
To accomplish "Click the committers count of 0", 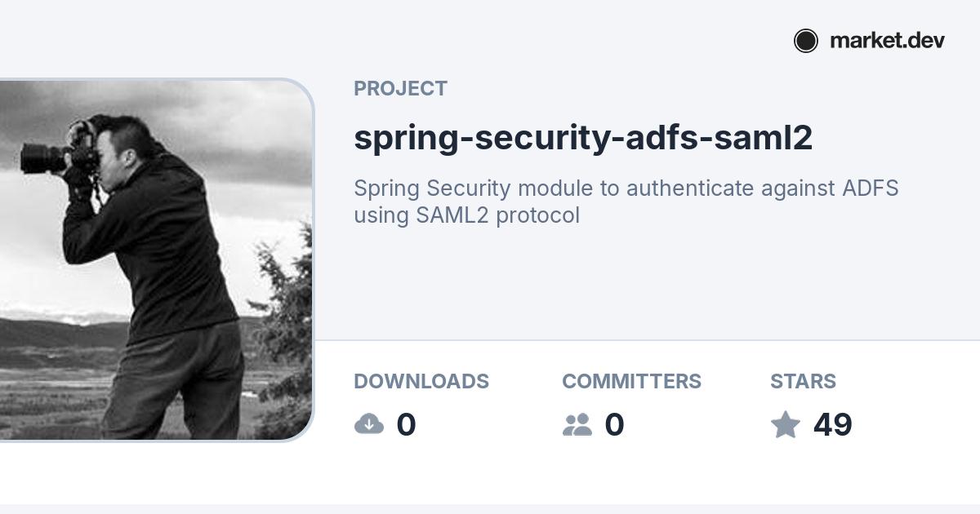I will click(614, 425).
